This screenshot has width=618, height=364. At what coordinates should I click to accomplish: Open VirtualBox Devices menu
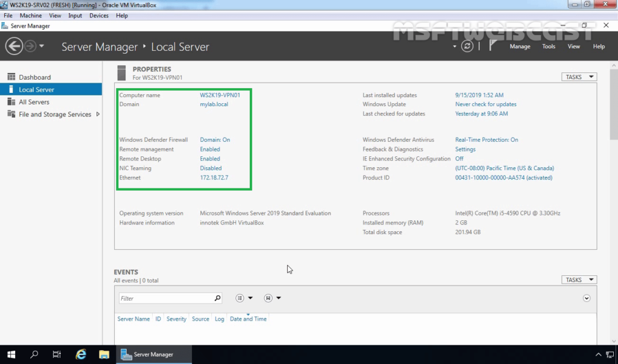(x=98, y=15)
